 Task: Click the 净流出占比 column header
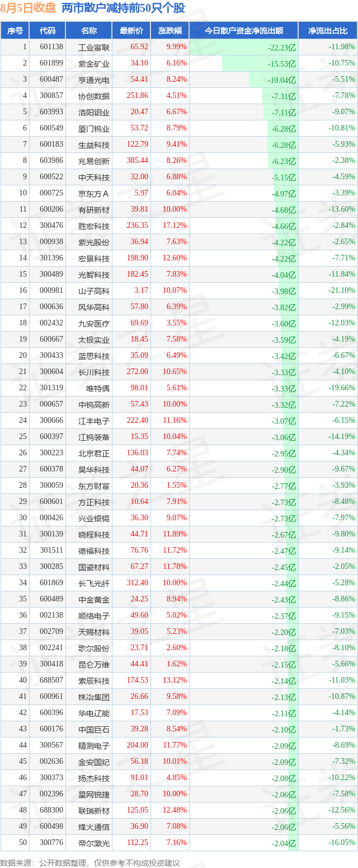pos(328,30)
